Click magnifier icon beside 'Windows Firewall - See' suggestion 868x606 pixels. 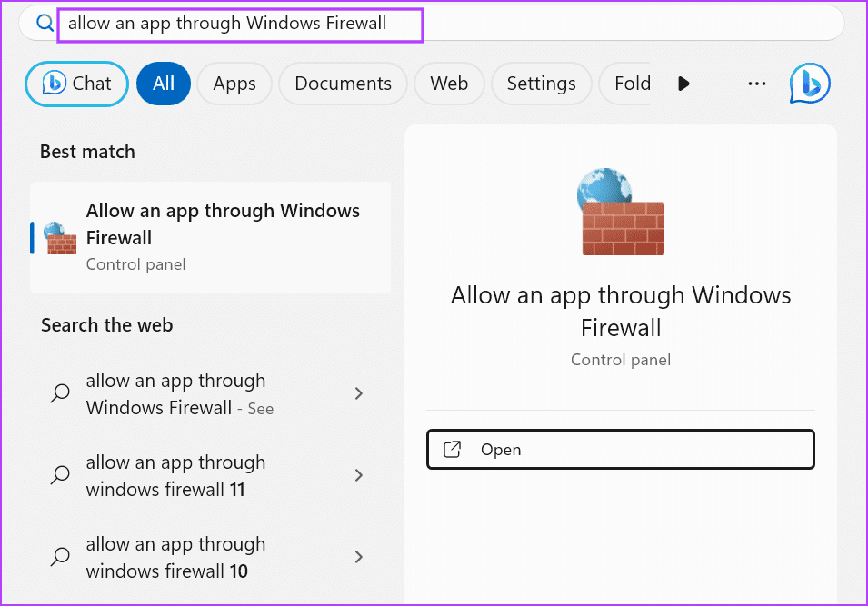click(60, 392)
